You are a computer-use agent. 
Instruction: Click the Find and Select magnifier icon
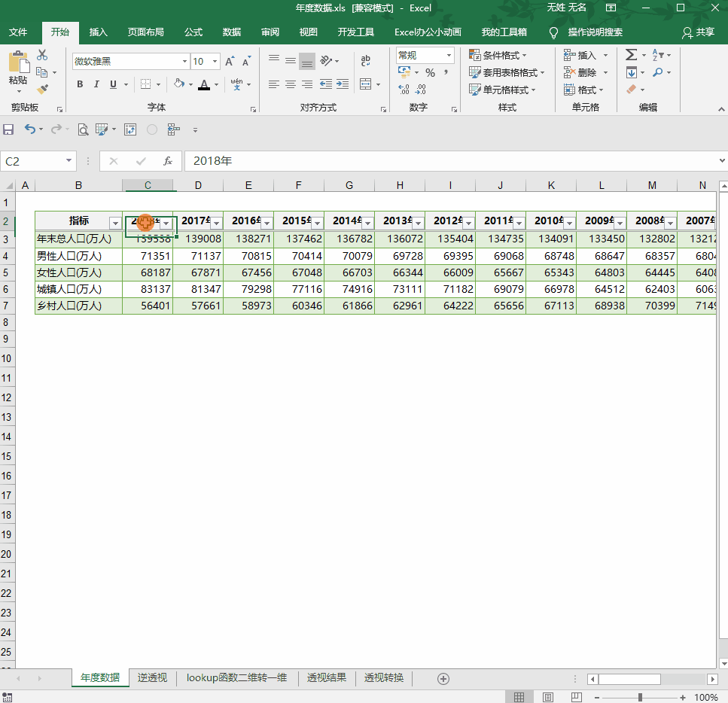click(658, 72)
